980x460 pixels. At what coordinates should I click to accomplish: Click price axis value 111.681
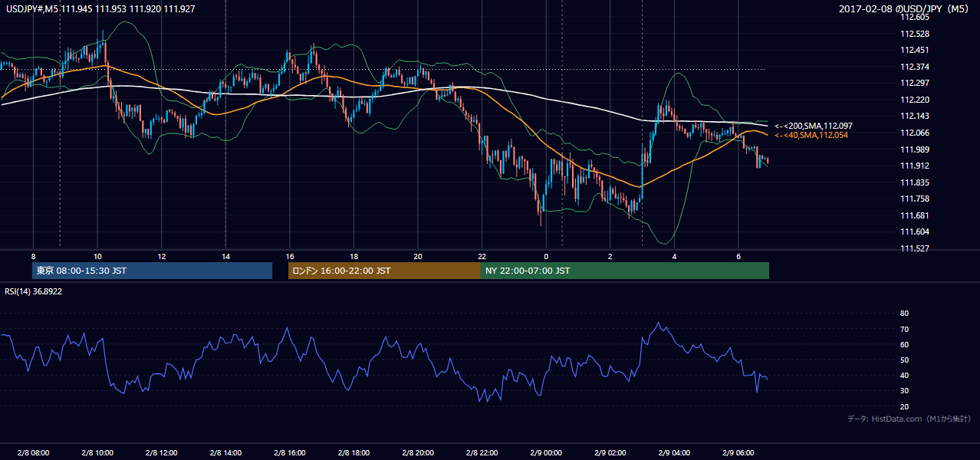tap(913, 215)
